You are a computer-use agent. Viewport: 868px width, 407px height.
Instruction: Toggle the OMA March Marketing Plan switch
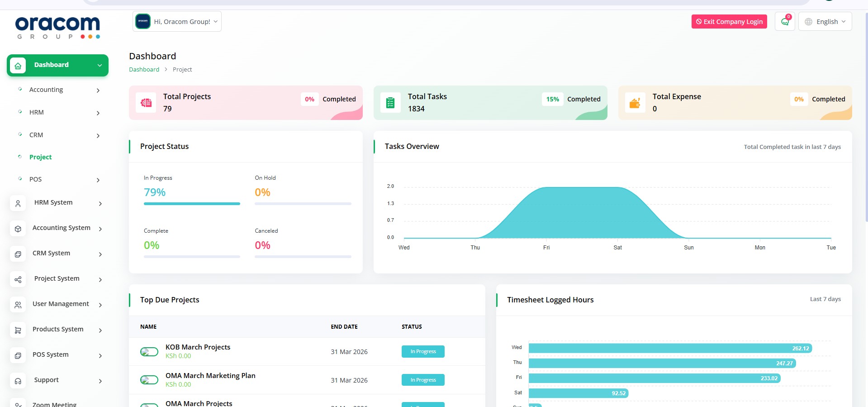click(x=149, y=380)
